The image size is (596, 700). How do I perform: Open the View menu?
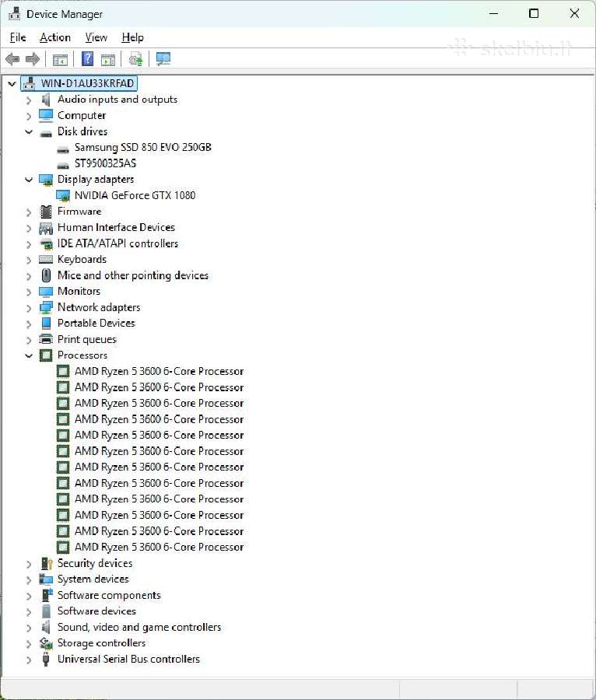pos(96,37)
